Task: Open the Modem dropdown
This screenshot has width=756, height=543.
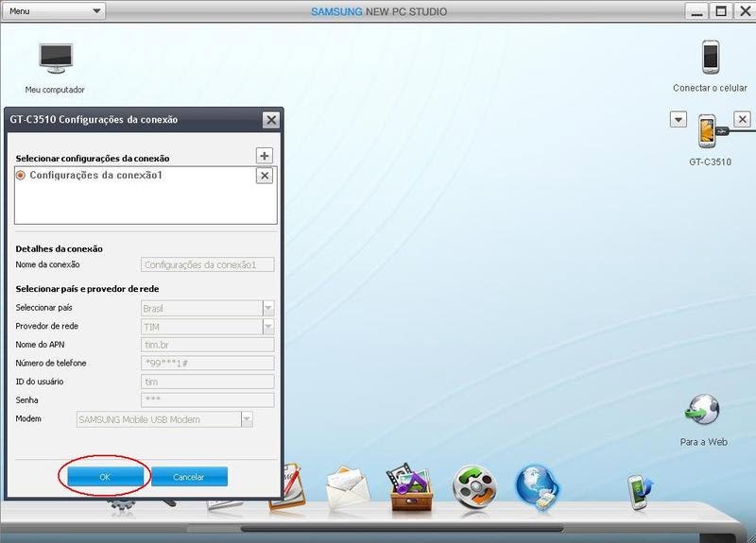Action: coord(247,419)
